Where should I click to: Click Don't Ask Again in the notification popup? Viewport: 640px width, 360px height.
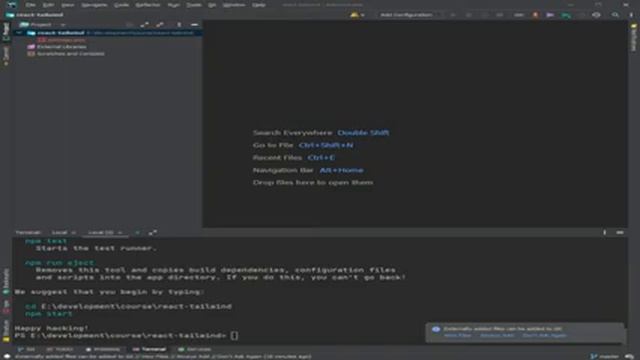(x=544, y=336)
